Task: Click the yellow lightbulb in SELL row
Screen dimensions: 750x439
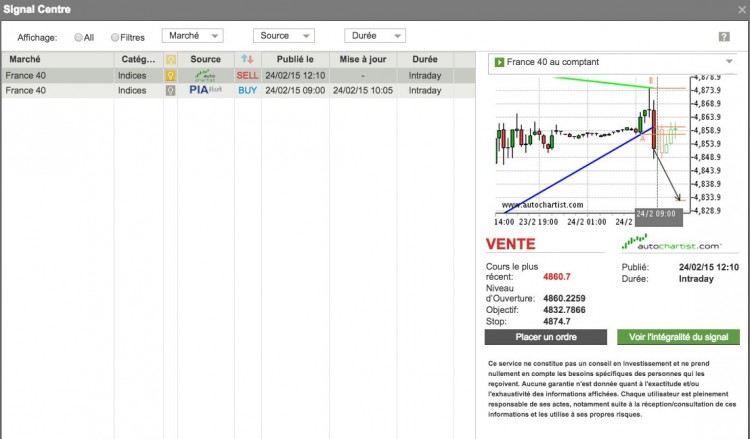Action: 170,76
